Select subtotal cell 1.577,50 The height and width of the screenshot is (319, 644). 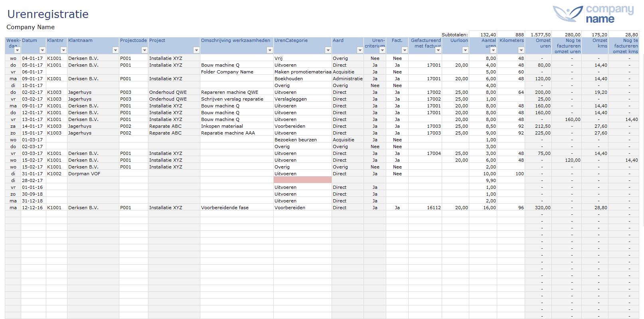538,34
